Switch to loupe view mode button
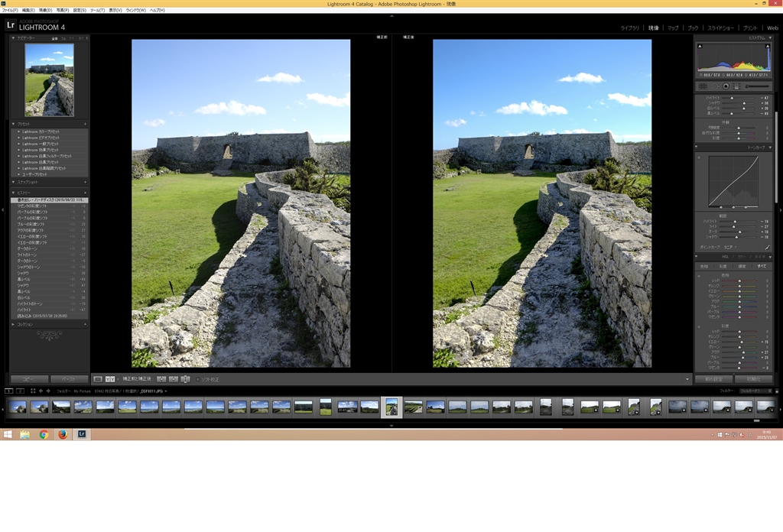 (98, 379)
